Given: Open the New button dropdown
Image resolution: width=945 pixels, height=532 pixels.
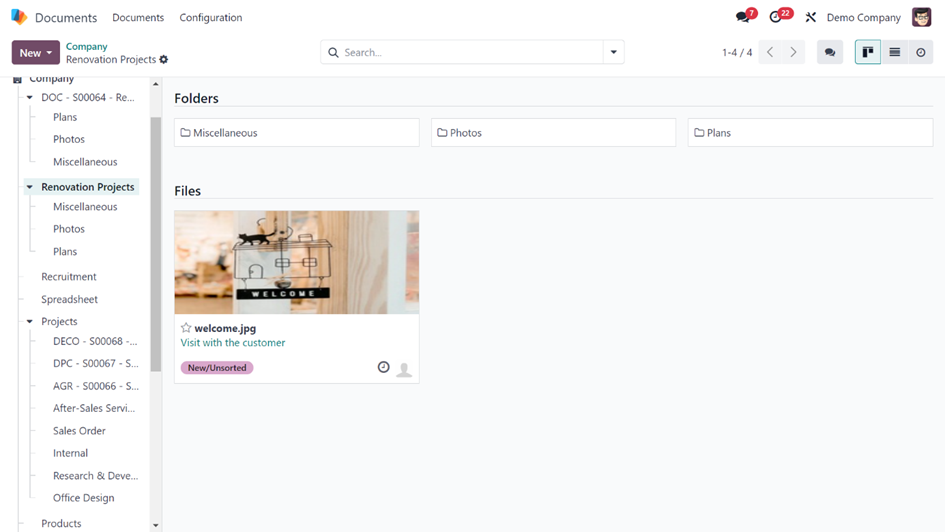Looking at the screenshot, I should (x=36, y=52).
